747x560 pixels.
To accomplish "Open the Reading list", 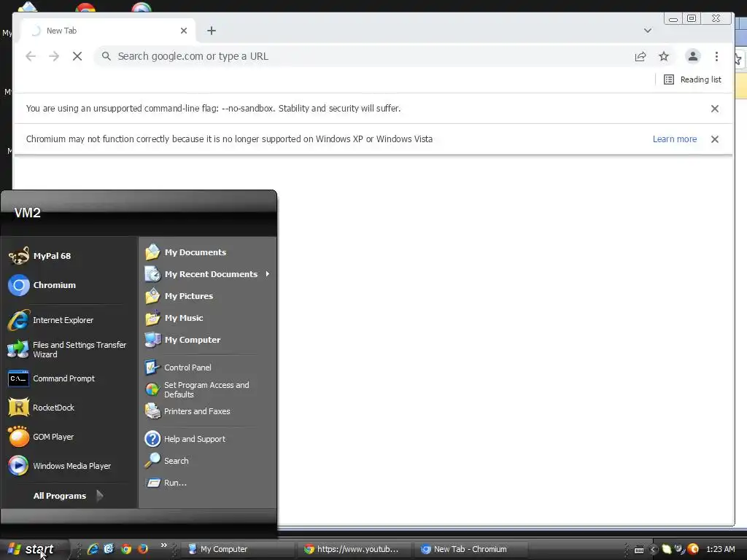I will 693,79.
